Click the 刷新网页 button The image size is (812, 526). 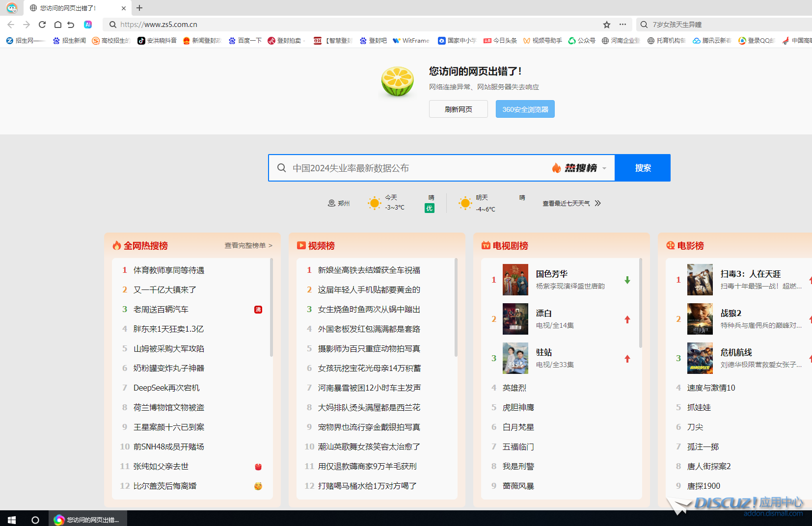tap(459, 109)
